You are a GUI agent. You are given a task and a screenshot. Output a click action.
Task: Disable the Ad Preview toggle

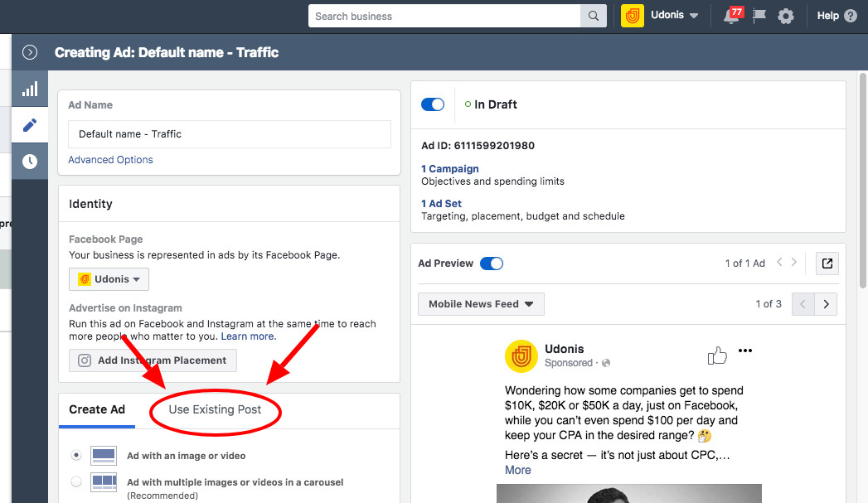click(491, 264)
